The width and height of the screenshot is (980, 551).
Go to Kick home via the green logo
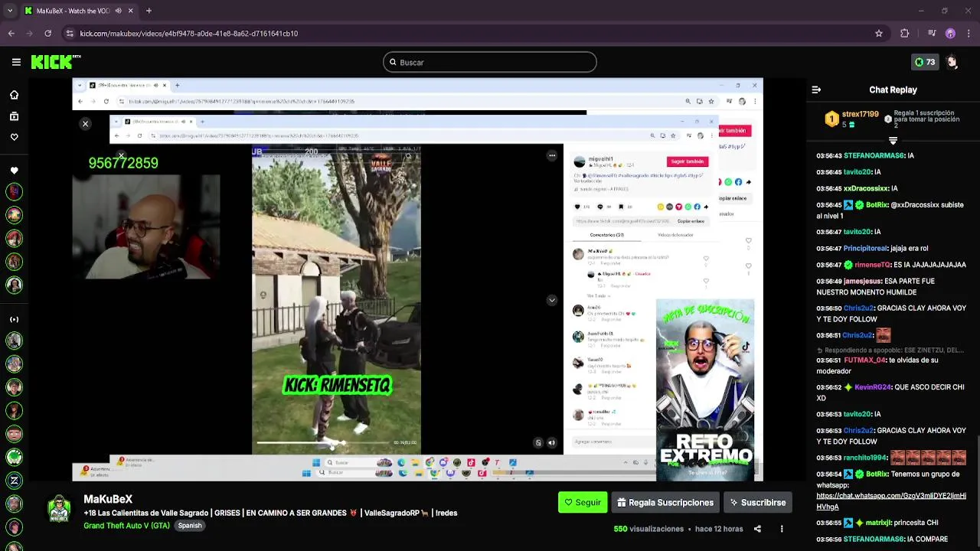click(x=55, y=62)
